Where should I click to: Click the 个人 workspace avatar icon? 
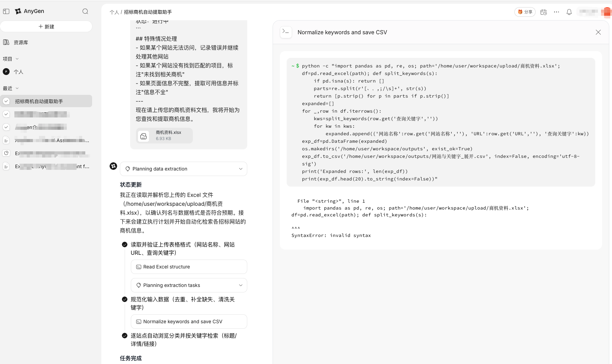point(5,72)
